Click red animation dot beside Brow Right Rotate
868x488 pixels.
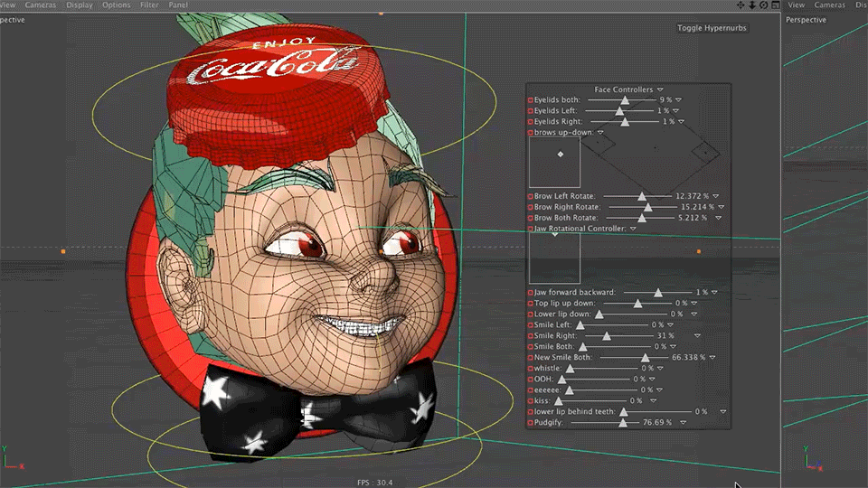[x=531, y=207]
